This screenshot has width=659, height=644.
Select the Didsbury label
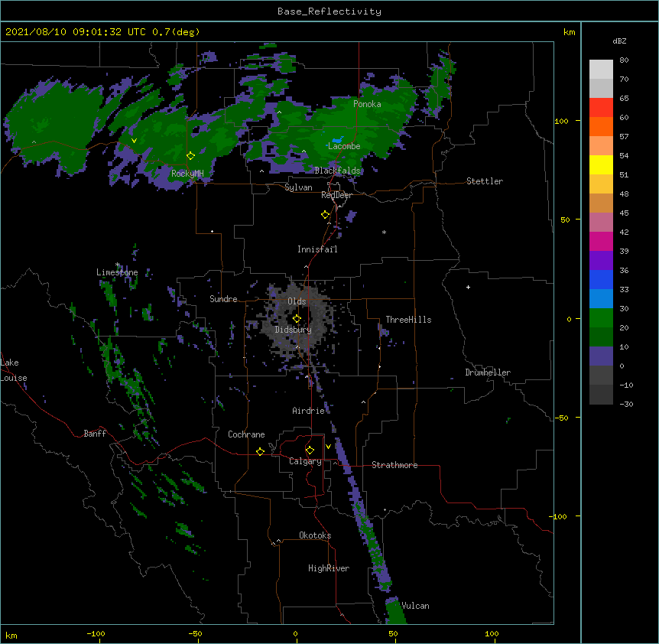(293, 330)
